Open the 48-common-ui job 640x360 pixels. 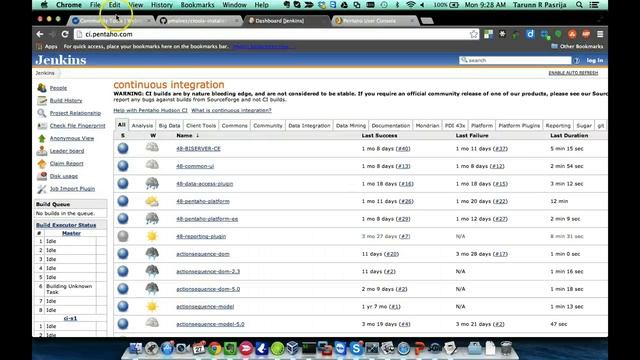click(x=195, y=167)
